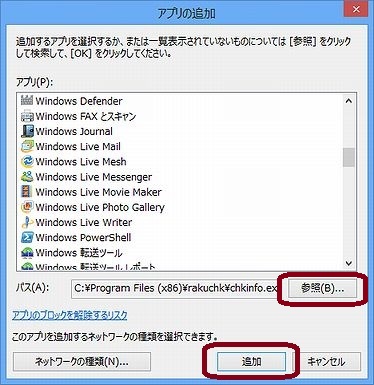The width and height of the screenshot is (374, 385).
Task: Select "Windows Live Mesh" entry text
Action: pyautogui.click(x=81, y=162)
